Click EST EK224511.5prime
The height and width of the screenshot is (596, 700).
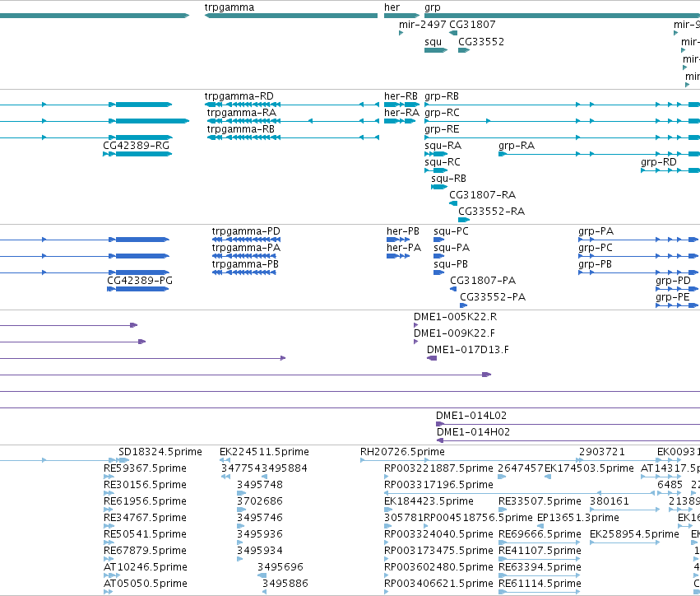[264, 452]
